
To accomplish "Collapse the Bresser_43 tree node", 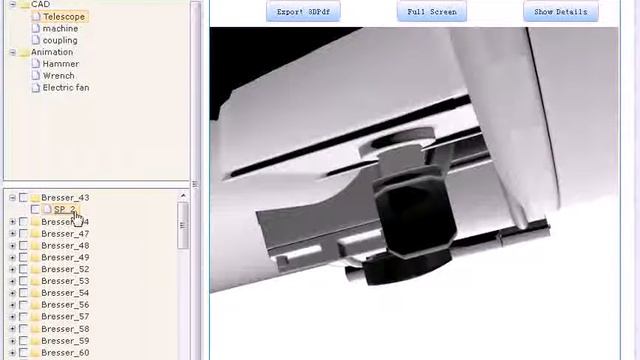I will point(13,198).
